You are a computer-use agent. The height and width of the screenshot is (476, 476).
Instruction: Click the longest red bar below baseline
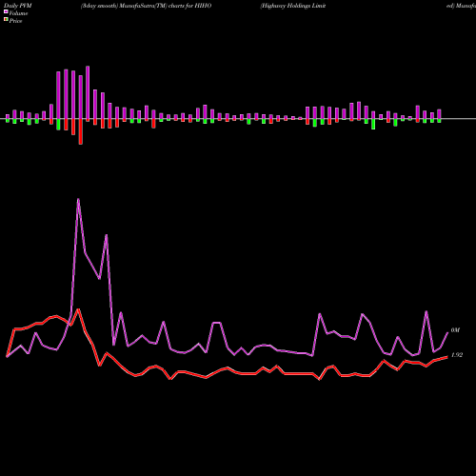click(81, 131)
